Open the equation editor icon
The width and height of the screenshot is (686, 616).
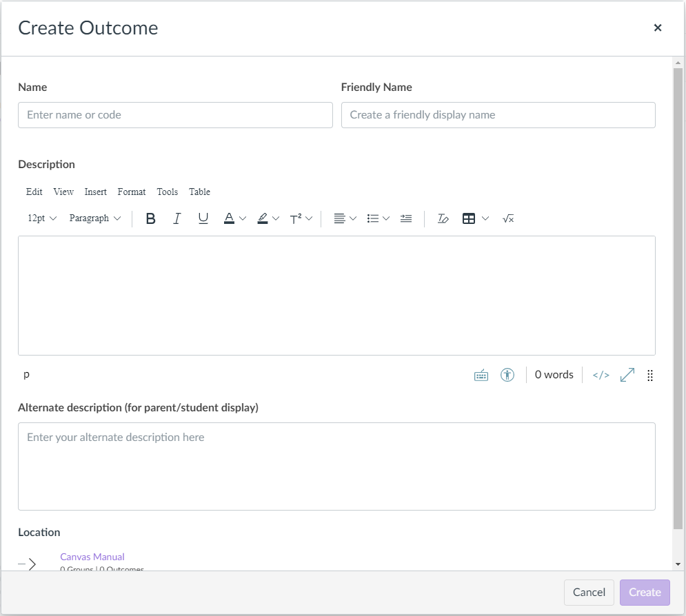pos(508,218)
